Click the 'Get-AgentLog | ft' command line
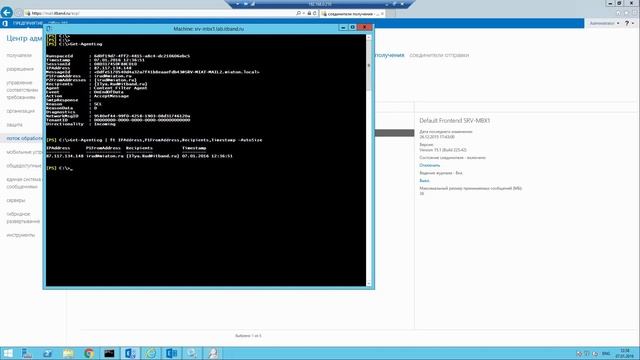 [x=154, y=140]
